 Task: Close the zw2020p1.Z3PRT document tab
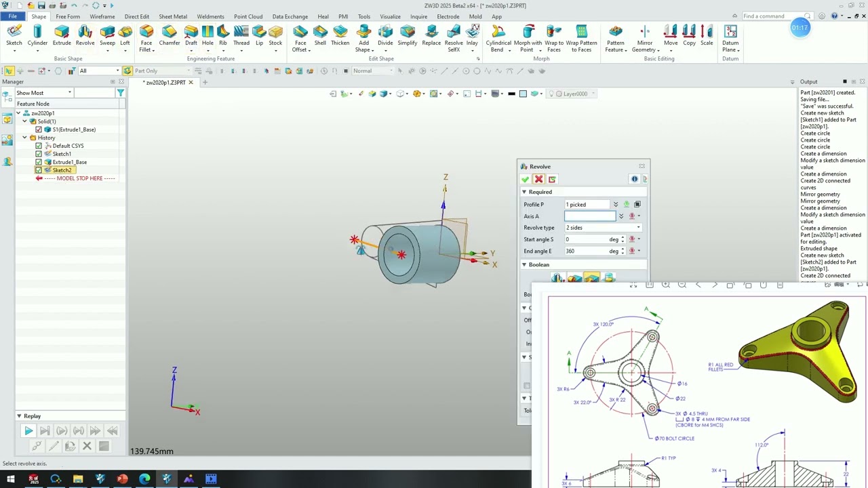click(x=191, y=83)
